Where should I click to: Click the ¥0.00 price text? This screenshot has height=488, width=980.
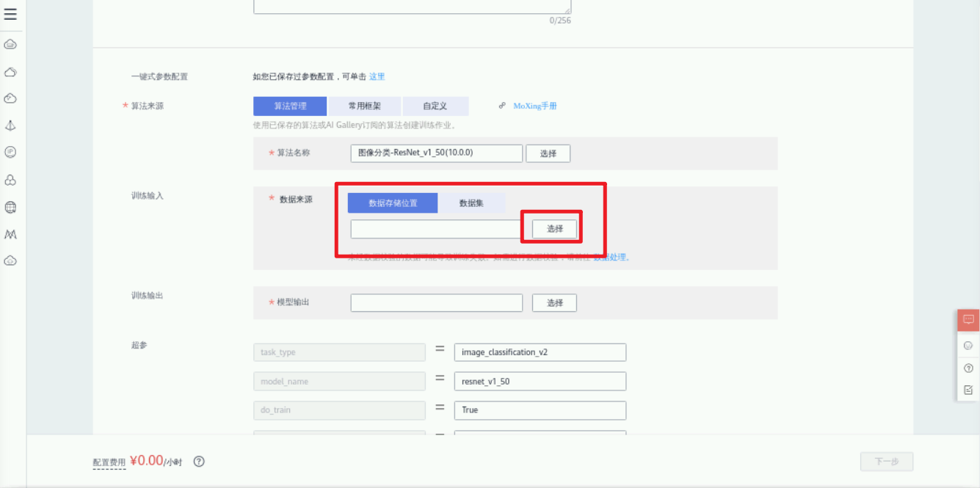pyautogui.click(x=146, y=461)
